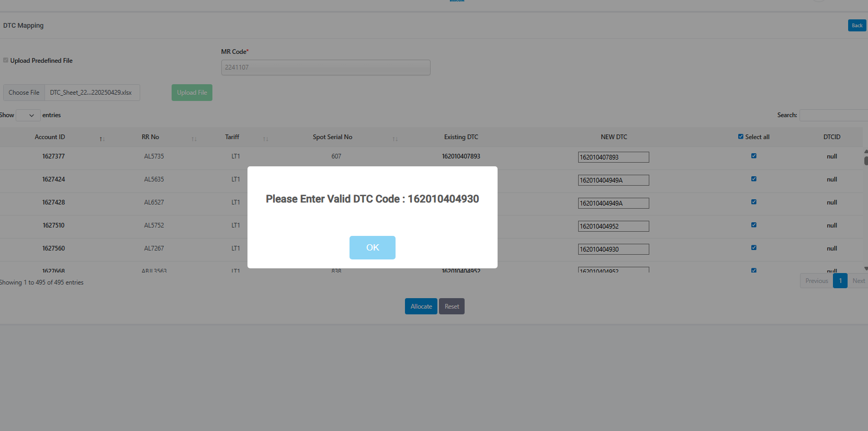Edit the NEW DTC field for account 1627377

[x=614, y=157]
